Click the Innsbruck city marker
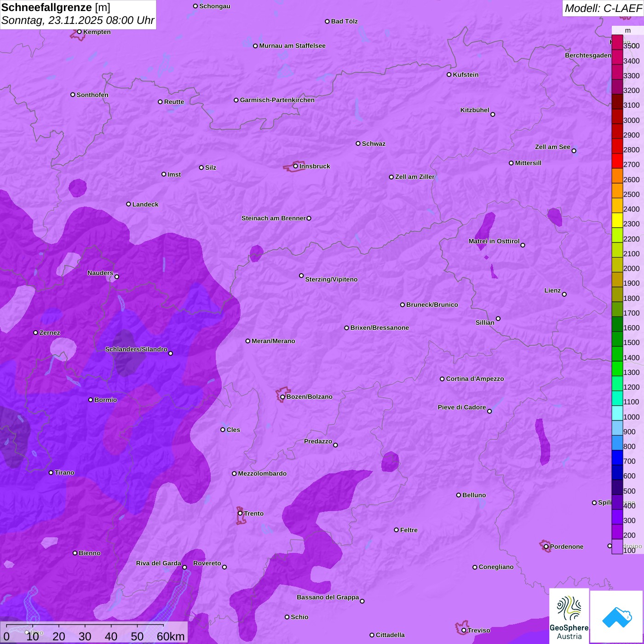The image size is (644, 644). [x=295, y=166]
